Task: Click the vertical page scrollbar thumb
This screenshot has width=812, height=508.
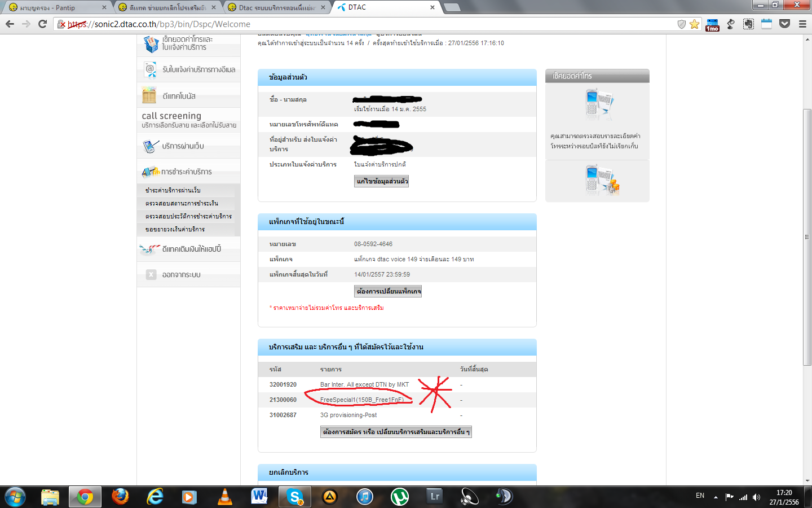Action: coord(807,237)
